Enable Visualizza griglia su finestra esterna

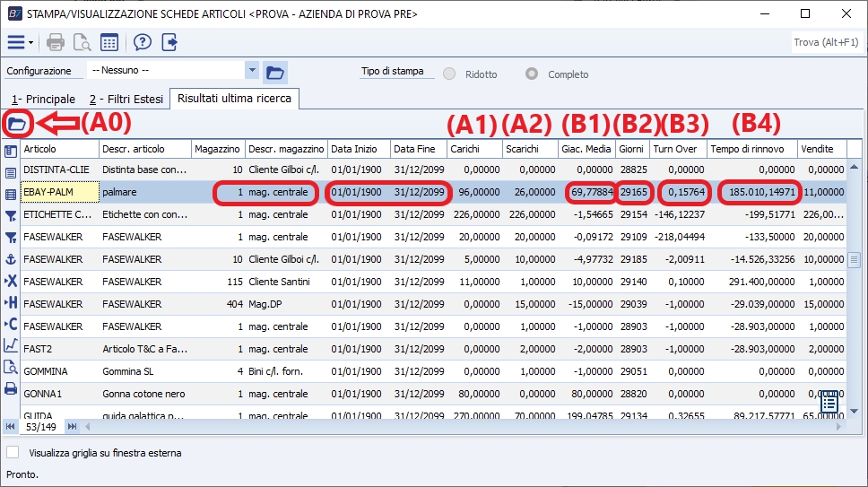point(13,453)
